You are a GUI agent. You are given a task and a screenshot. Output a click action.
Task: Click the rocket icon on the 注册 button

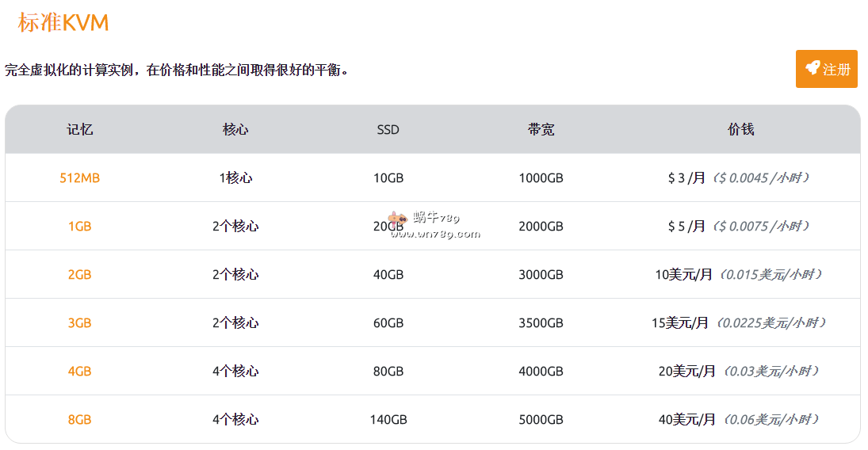point(812,69)
